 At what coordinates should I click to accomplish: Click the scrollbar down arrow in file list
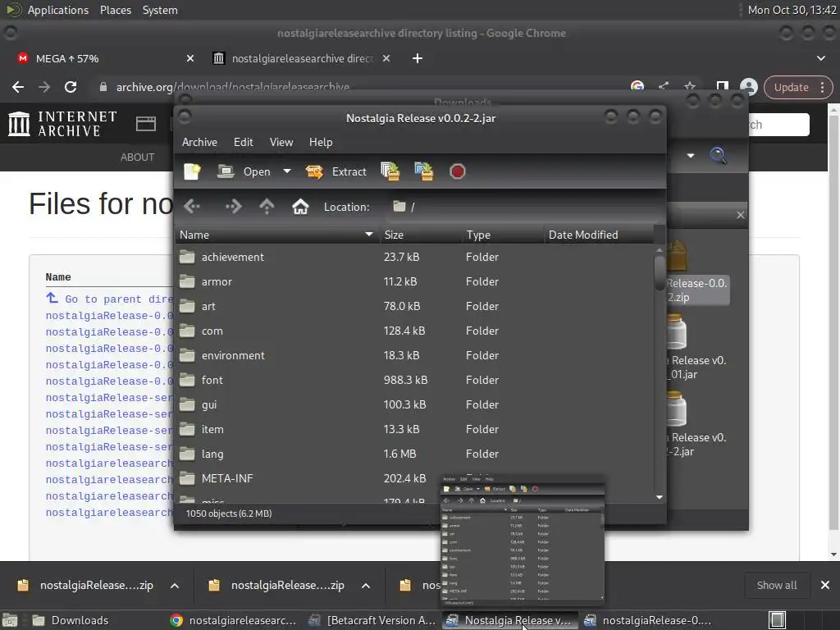pos(660,498)
